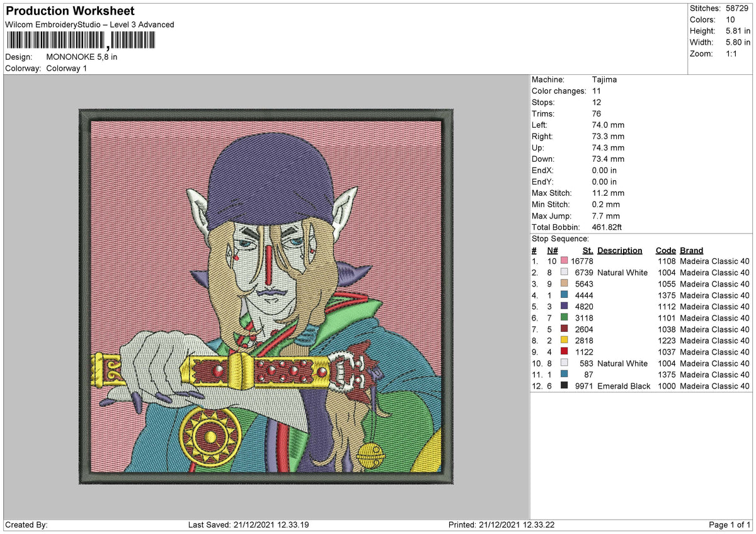Select the Emerald Black swatch in stop 12
The width and height of the screenshot is (756, 534).
click(x=564, y=386)
